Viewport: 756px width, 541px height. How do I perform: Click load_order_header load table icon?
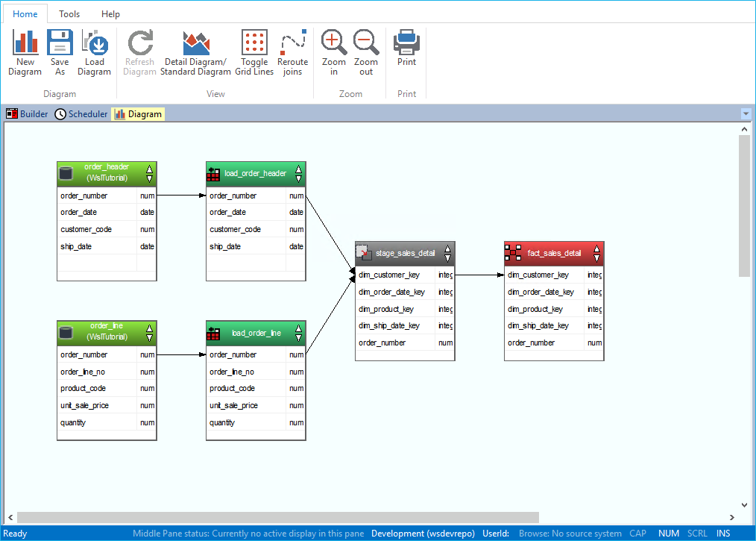coord(213,174)
